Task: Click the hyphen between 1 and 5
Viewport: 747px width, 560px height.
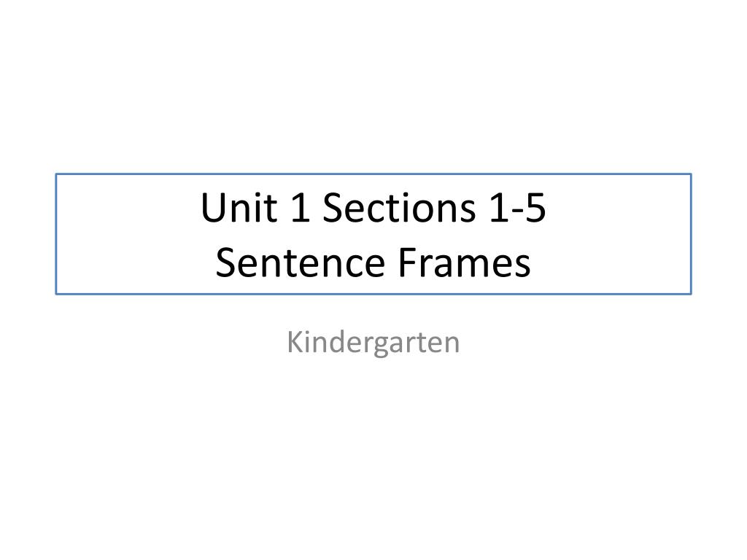Action: [517, 212]
